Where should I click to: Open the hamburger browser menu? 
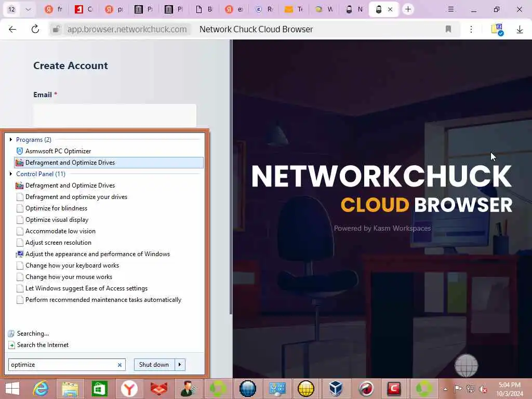coord(450,9)
